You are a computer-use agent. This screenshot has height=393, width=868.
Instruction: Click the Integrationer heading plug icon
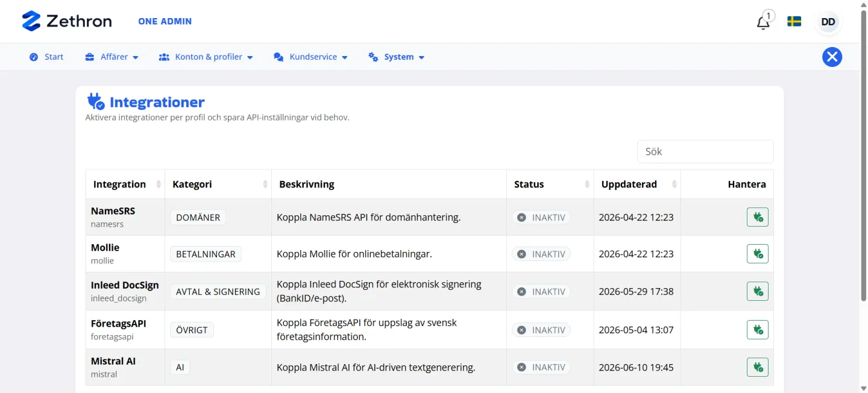[x=95, y=101]
